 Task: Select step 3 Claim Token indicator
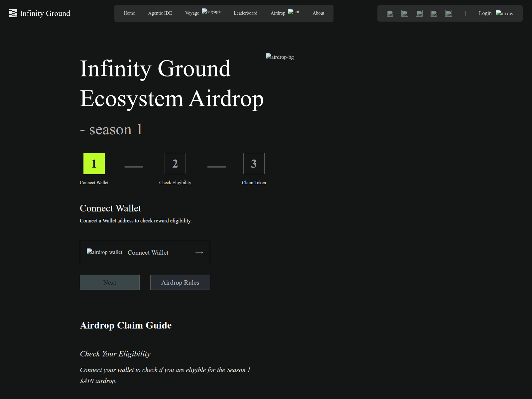pos(254,163)
